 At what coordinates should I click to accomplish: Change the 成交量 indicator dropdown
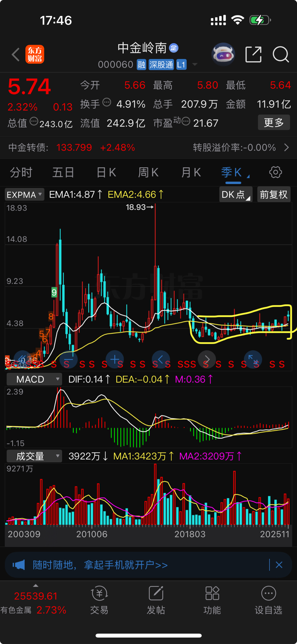click(x=34, y=456)
